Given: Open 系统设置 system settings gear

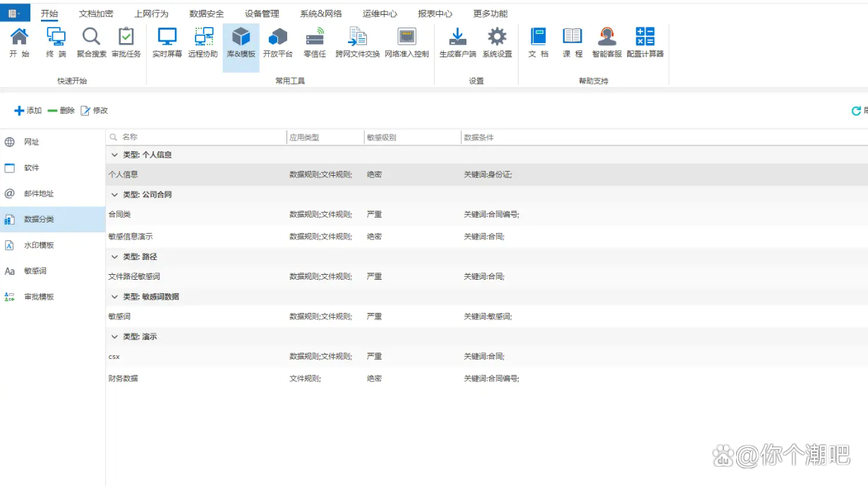Looking at the screenshot, I should point(497,42).
